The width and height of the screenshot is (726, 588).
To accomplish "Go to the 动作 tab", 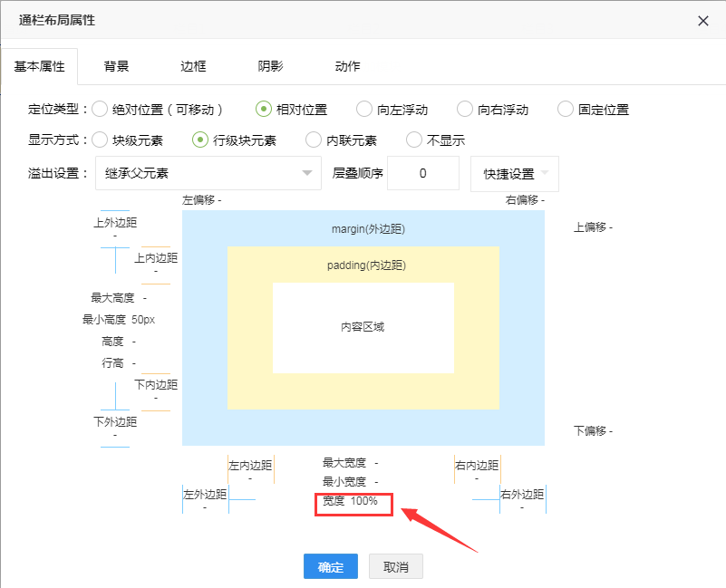I will [347, 66].
